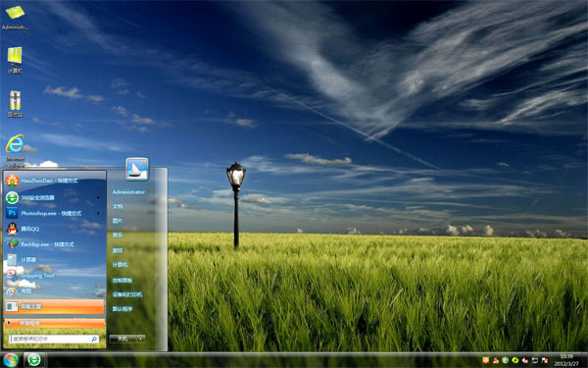Image resolution: width=588 pixels, height=368 pixels.
Task: Click the muted volume tray icon
Action: [525, 360]
